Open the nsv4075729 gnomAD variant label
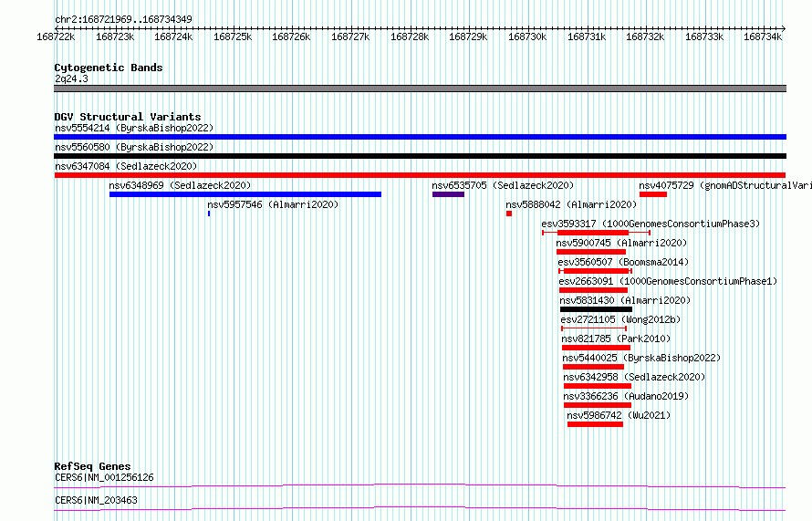Image resolution: width=812 pixels, height=521 pixels. point(725,185)
